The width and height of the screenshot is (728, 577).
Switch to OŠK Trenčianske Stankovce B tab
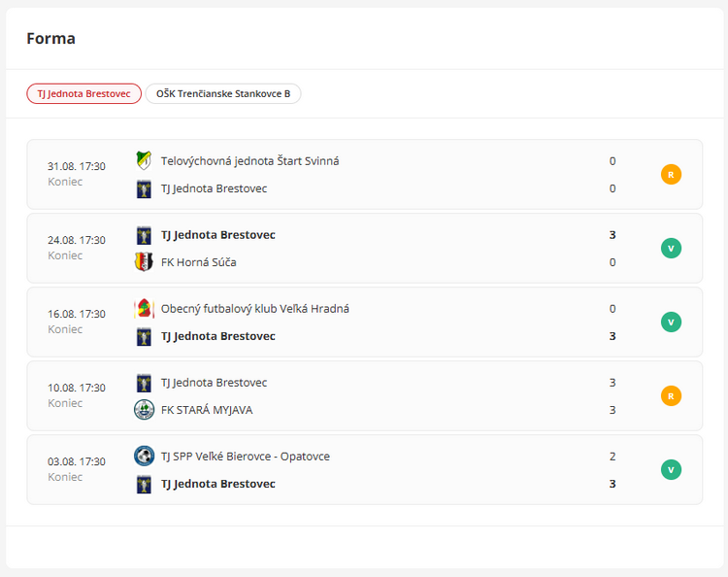[x=223, y=94]
